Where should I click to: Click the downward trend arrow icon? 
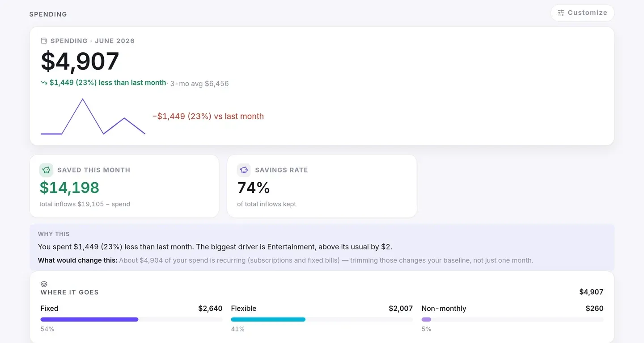click(x=44, y=83)
